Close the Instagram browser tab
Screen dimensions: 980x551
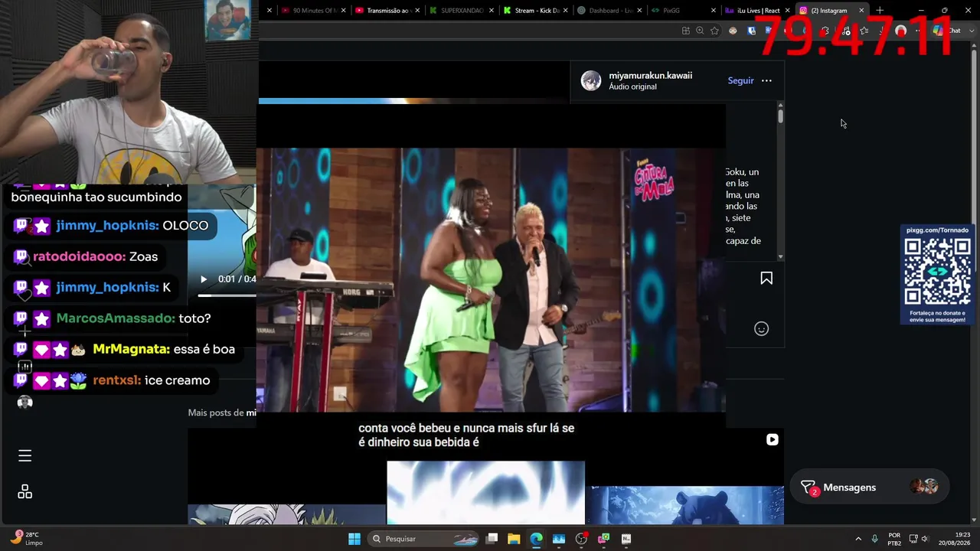861,11
